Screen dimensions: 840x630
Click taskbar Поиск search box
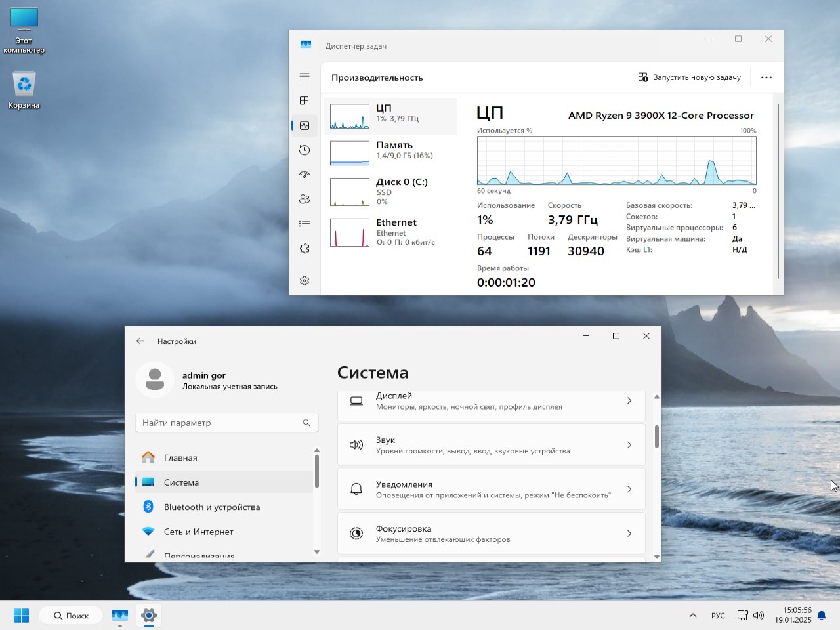tap(70, 616)
